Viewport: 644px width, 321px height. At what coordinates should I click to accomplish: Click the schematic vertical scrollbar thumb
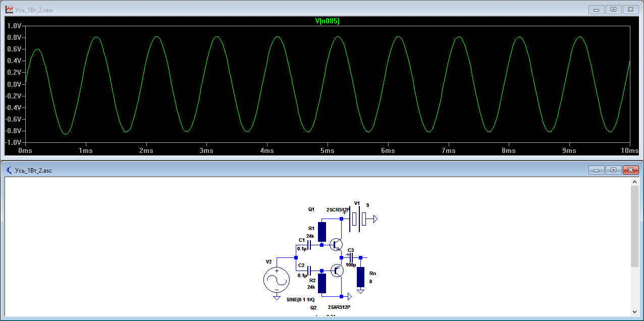coord(634,227)
